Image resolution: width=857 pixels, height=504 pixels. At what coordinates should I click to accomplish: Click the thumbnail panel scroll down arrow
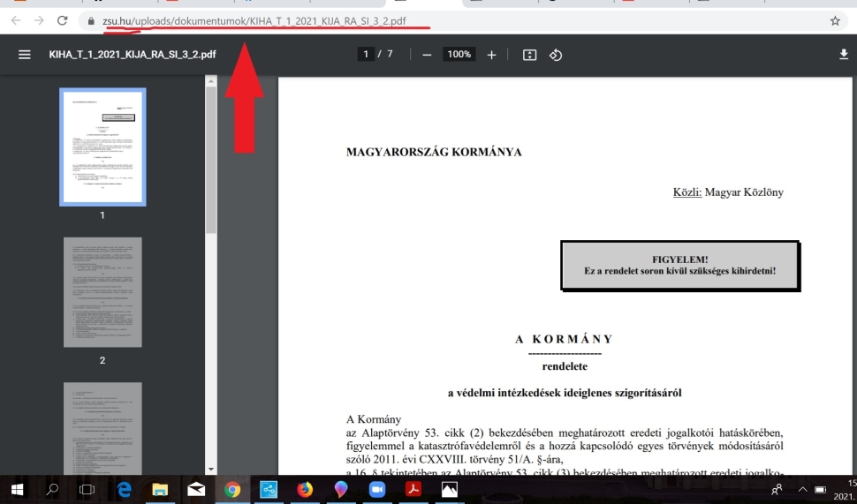211,469
